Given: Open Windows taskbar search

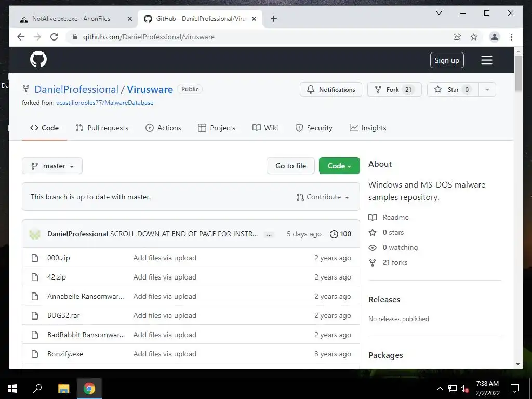Looking at the screenshot, I should [37, 389].
